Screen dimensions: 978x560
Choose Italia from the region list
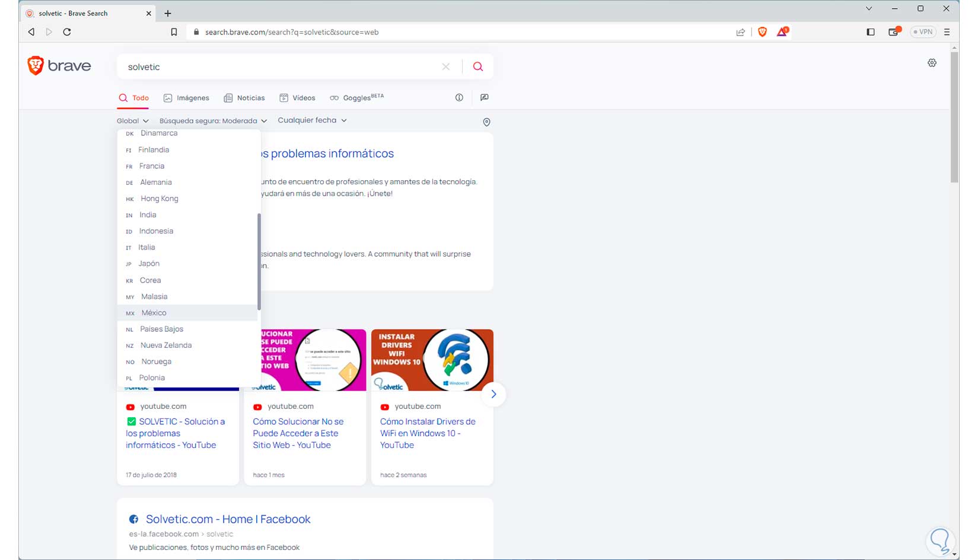(x=189, y=248)
